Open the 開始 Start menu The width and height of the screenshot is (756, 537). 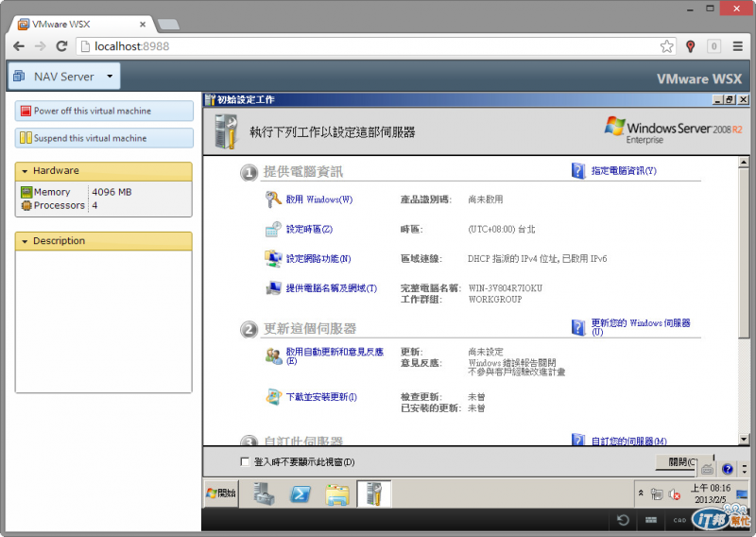pos(221,494)
